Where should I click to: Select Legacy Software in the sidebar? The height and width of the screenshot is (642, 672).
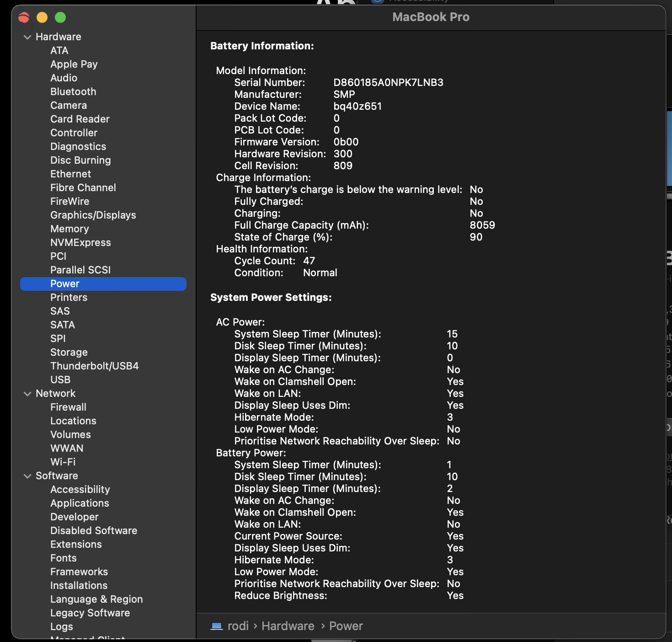click(x=90, y=613)
